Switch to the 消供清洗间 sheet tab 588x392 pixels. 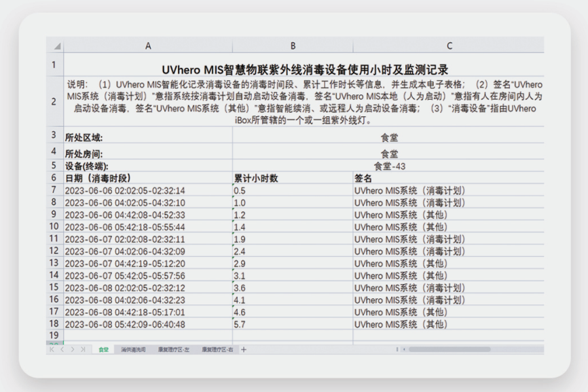click(133, 350)
